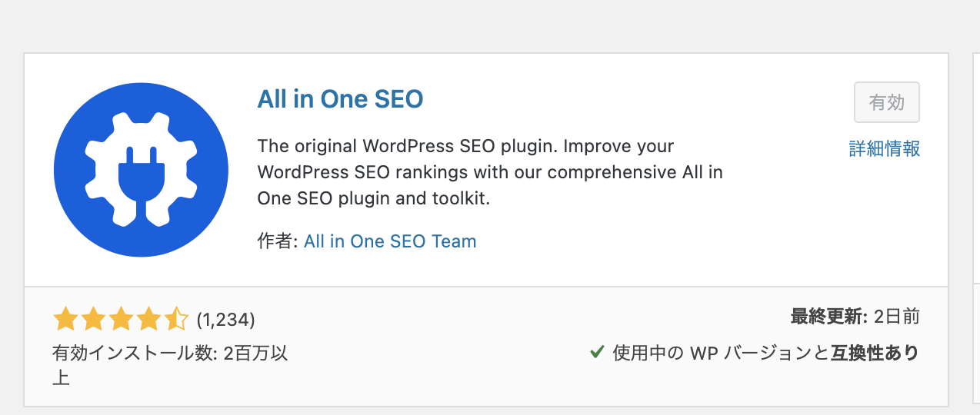The height and width of the screenshot is (415, 980).
Task: Select the partially visible plugin card at right edge
Action: [x=974, y=229]
